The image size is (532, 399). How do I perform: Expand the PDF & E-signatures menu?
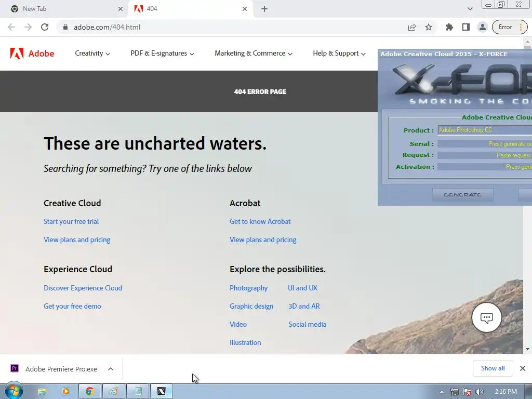[162, 54]
